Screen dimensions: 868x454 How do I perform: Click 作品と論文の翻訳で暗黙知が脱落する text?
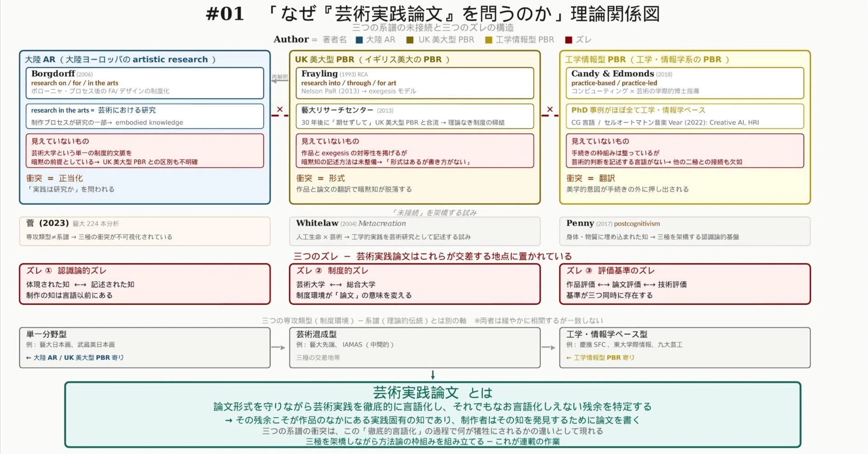point(354,189)
